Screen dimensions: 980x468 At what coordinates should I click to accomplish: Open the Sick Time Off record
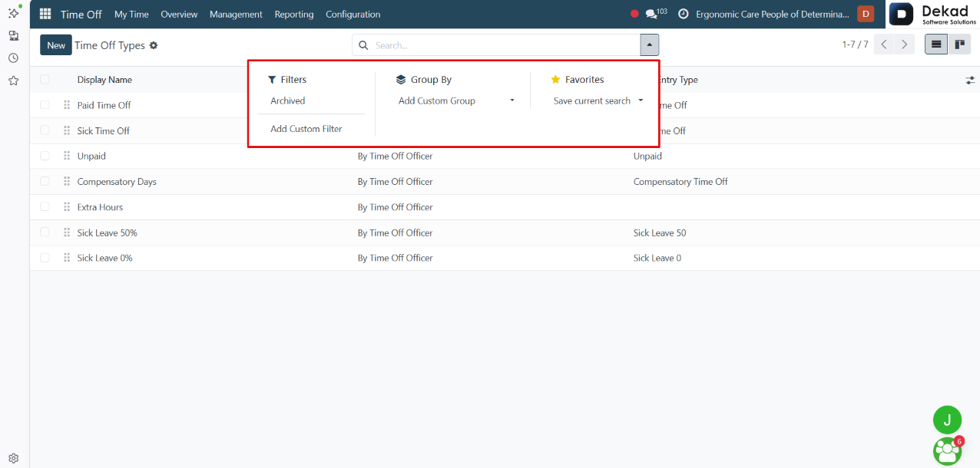tap(104, 130)
